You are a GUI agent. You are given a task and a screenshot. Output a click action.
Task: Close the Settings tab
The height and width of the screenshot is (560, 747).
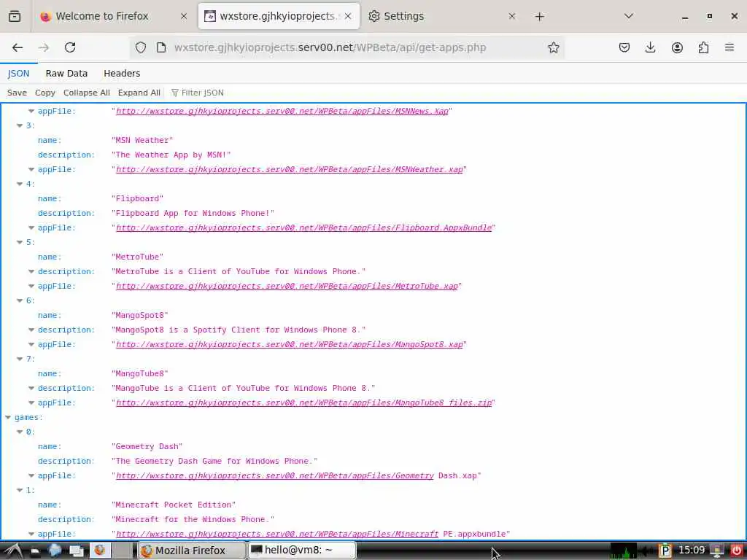click(x=511, y=16)
